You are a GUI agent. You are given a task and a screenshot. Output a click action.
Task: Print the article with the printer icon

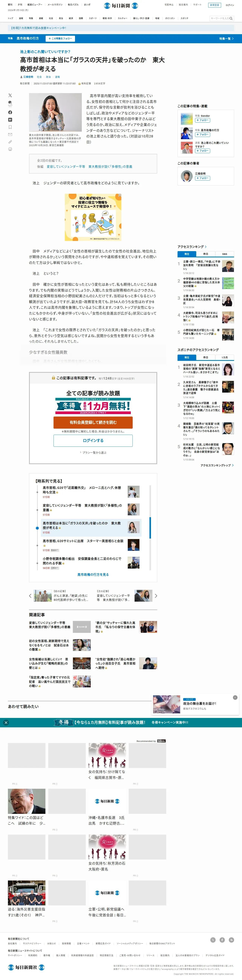click(x=10, y=149)
